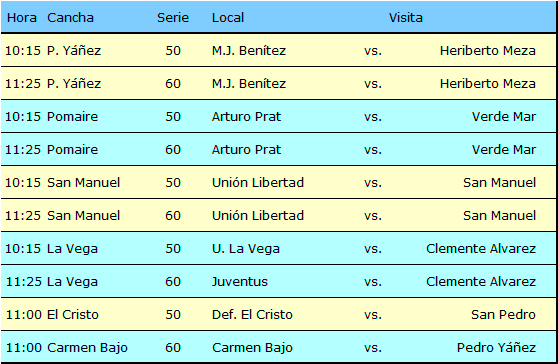
Task: Click the 10:15 Pomaire time cell
Action: [23, 117]
